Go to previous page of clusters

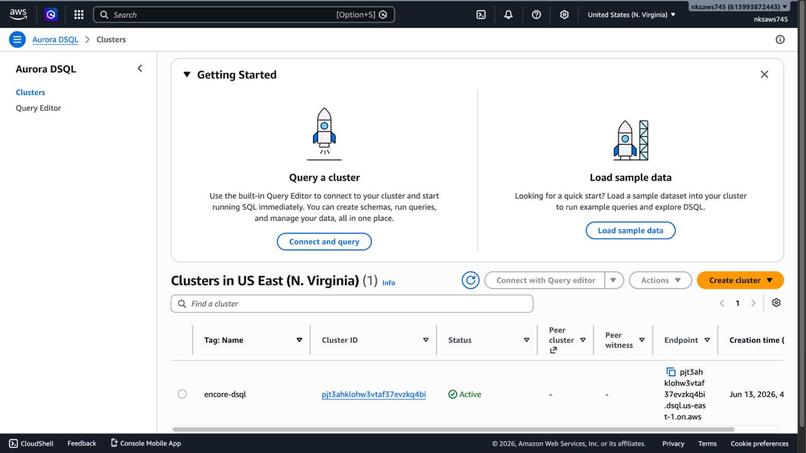722,303
